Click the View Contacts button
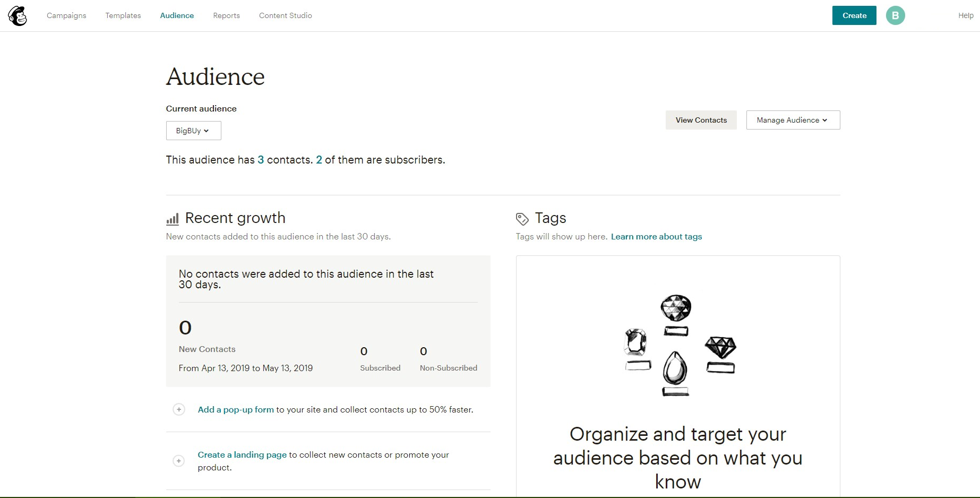The height and width of the screenshot is (498, 980). [701, 120]
